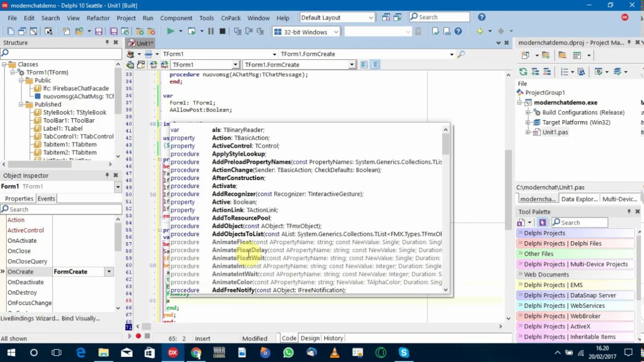Click the Trace Into step icon
This screenshot has width=644, height=362.
pos(238,32)
